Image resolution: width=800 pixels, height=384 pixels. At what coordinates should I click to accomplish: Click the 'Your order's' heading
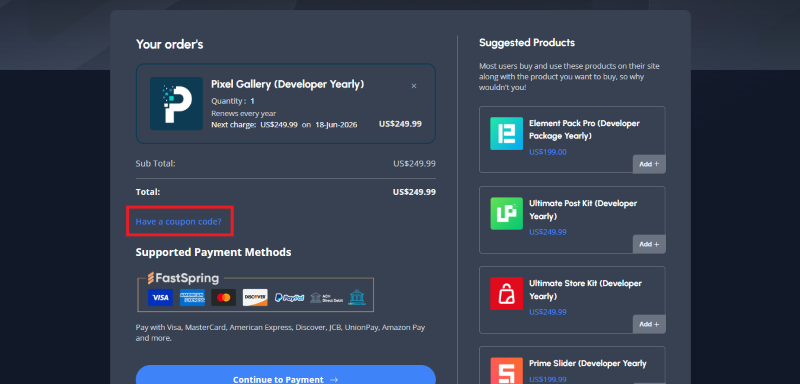(x=169, y=44)
